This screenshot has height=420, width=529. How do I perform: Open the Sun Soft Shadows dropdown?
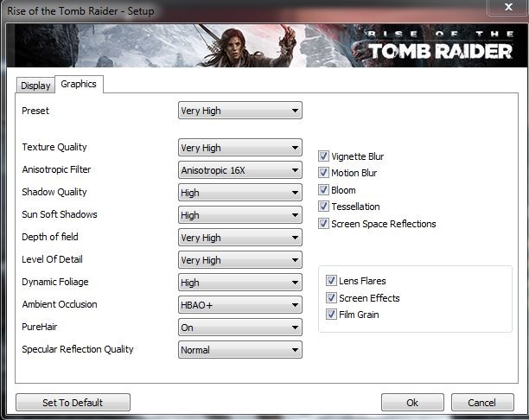239,215
